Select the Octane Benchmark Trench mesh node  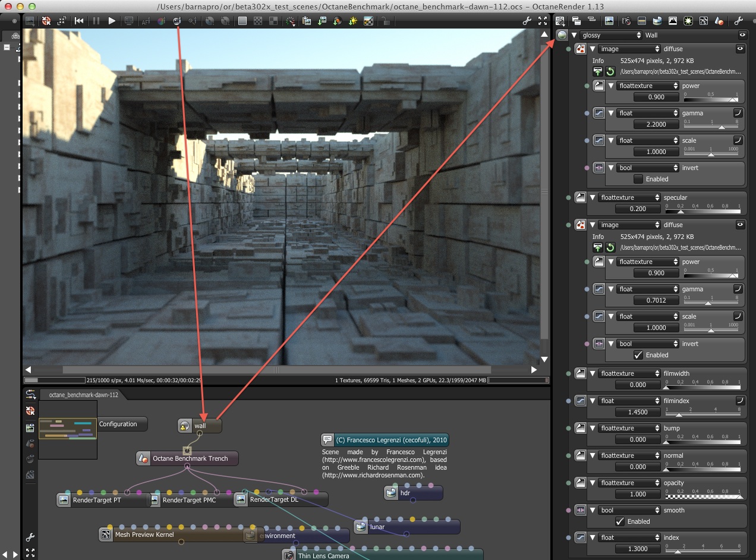(190, 458)
